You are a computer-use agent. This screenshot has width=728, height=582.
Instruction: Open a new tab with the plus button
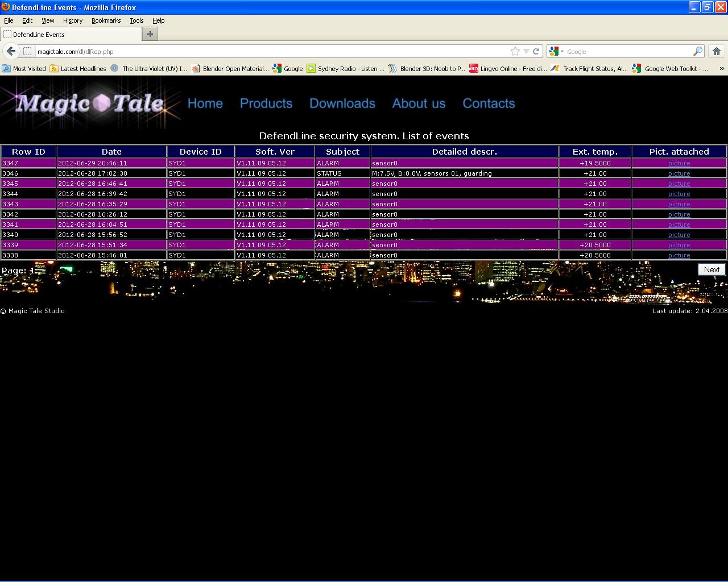pos(150,34)
